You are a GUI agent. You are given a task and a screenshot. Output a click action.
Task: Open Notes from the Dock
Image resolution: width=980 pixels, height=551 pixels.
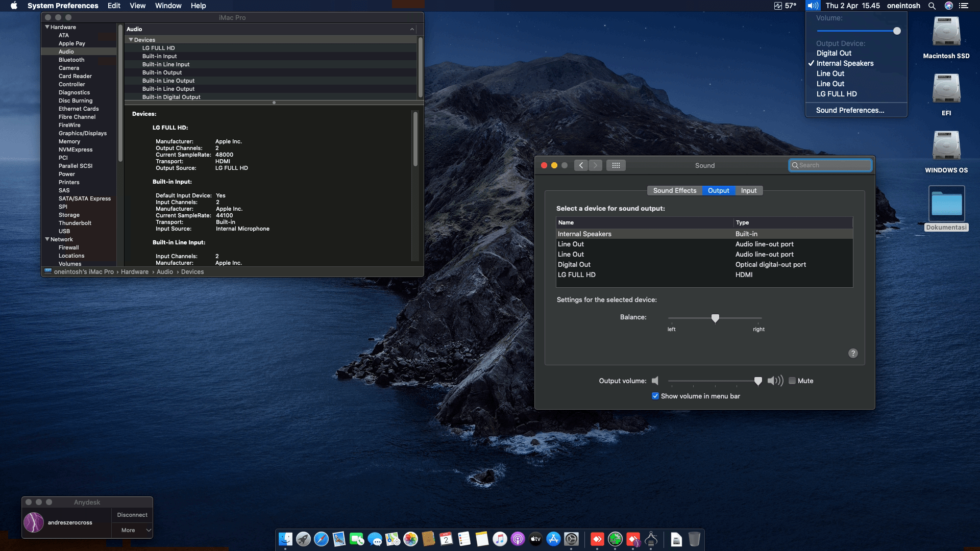[x=482, y=539]
